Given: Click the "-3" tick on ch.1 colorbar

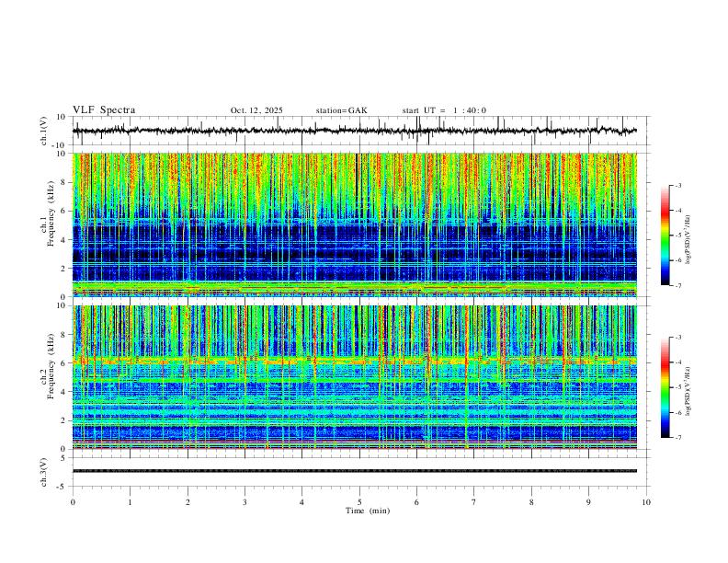Looking at the screenshot, I should coord(678,185).
